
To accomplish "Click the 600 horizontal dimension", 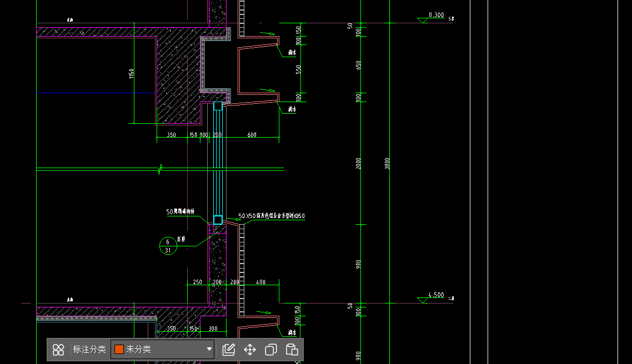I will (252, 135).
